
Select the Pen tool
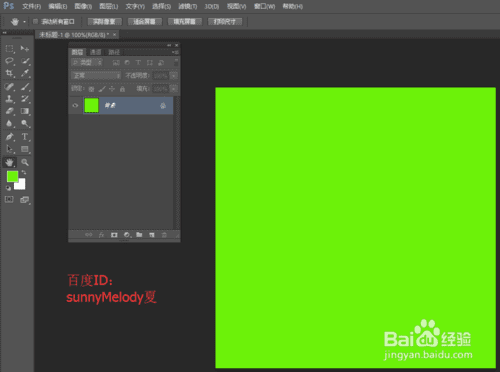9,137
